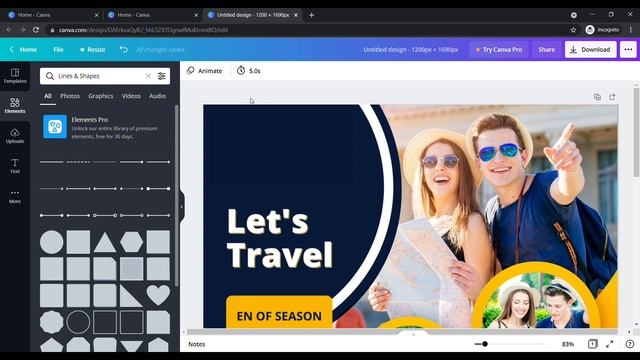The height and width of the screenshot is (360, 640).
Task: Change the 5.0s page timing
Action: click(x=249, y=71)
